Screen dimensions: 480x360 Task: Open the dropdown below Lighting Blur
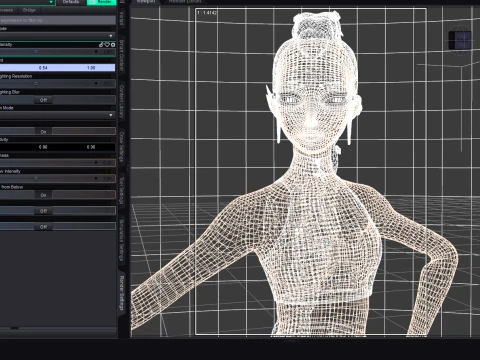click(x=58, y=115)
